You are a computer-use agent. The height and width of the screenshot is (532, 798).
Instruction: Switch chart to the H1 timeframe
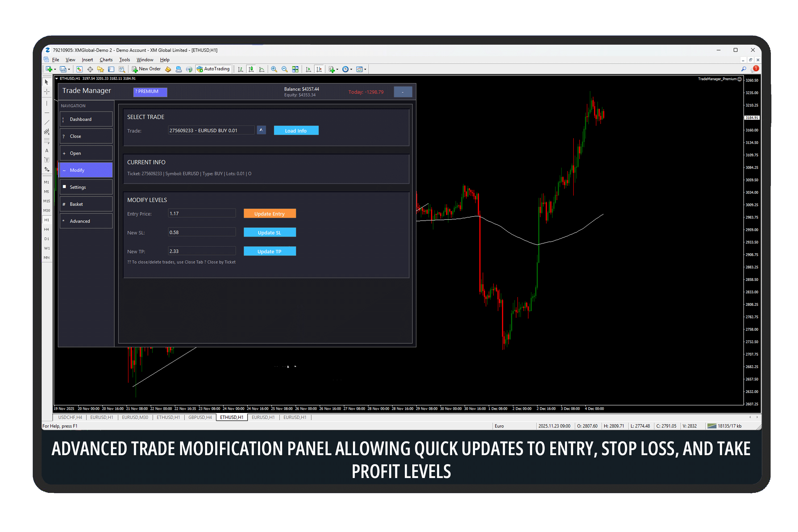pos(47,219)
